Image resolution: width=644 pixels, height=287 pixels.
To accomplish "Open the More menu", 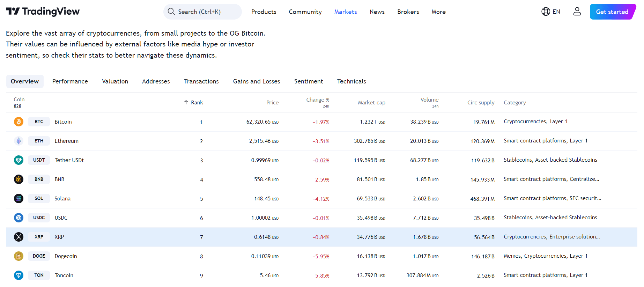I will [438, 12].
